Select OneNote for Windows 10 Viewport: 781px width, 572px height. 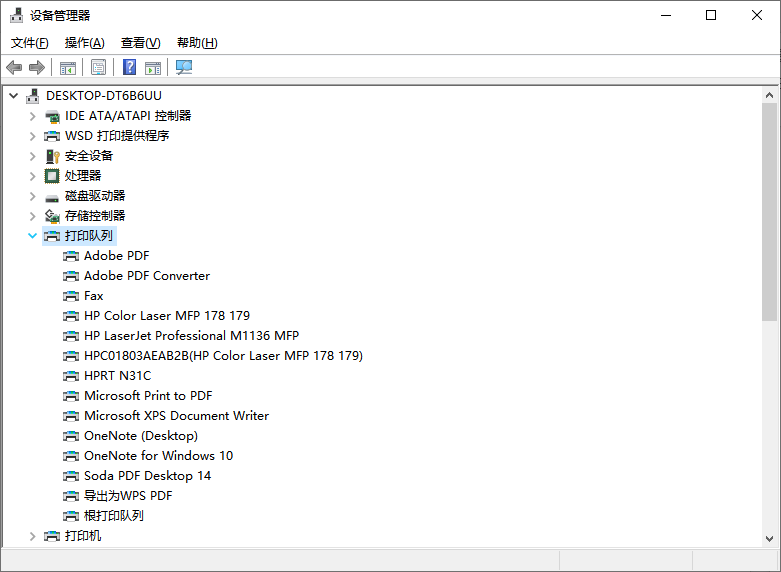tap(158, 455)
